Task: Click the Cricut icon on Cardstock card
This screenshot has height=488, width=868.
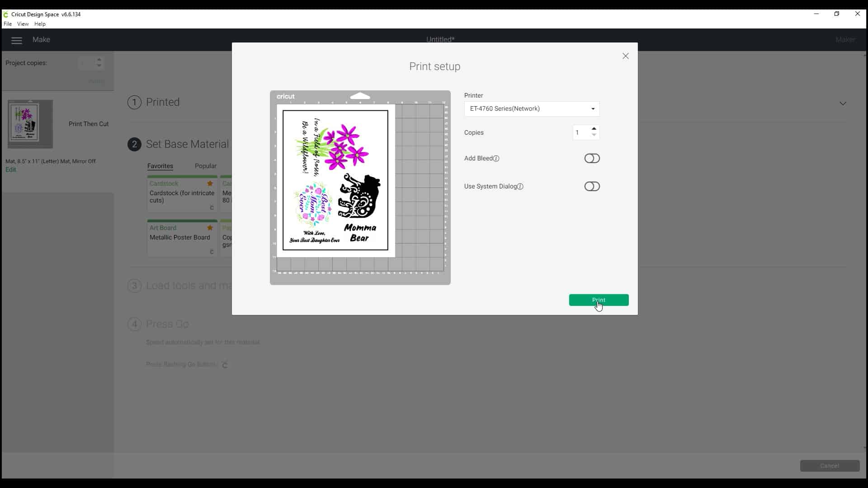Action: click(x=212, y=208)
